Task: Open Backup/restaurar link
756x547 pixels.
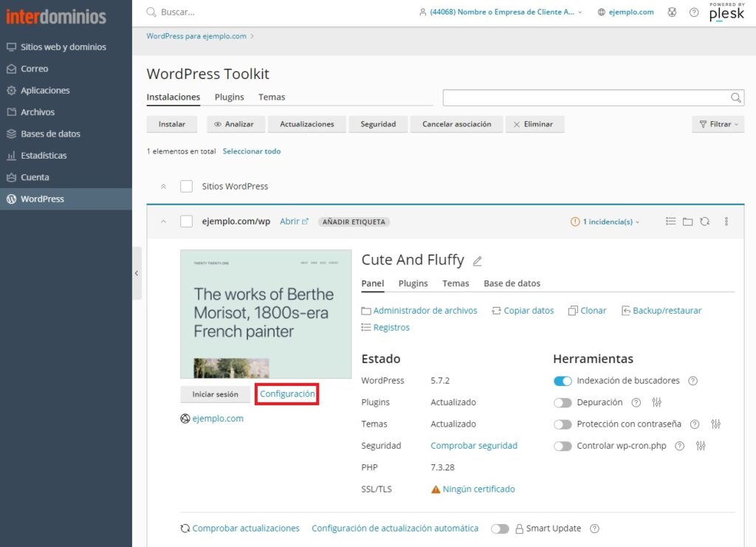Action: click(x=661, y=311)
